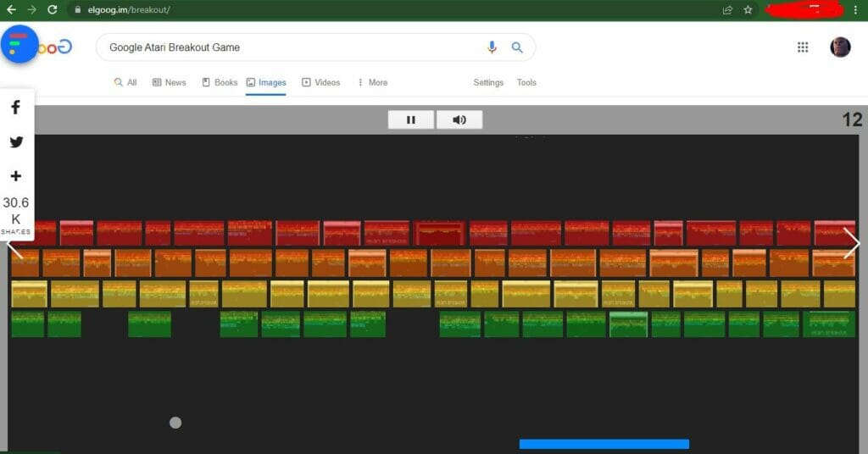The image size is (868, 454).
Task: Share on Twitter via sidebar icon
Action: pos(16,141)
